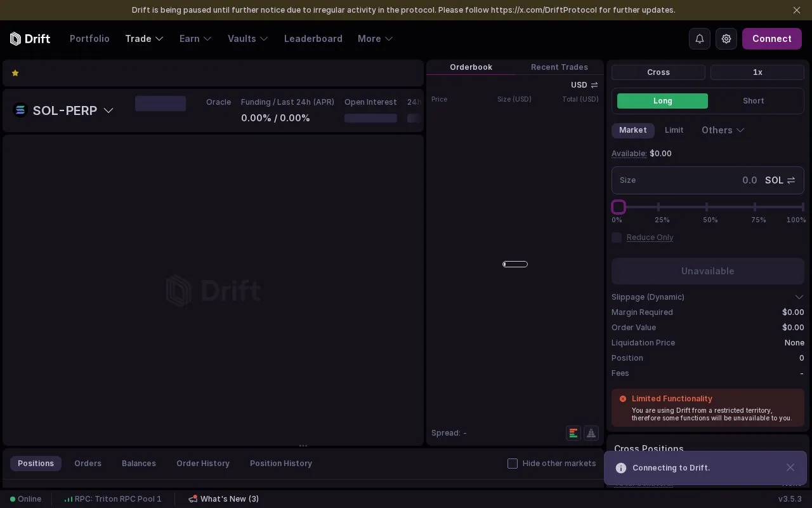Click the Liquidation Price row label

point(643,343)
